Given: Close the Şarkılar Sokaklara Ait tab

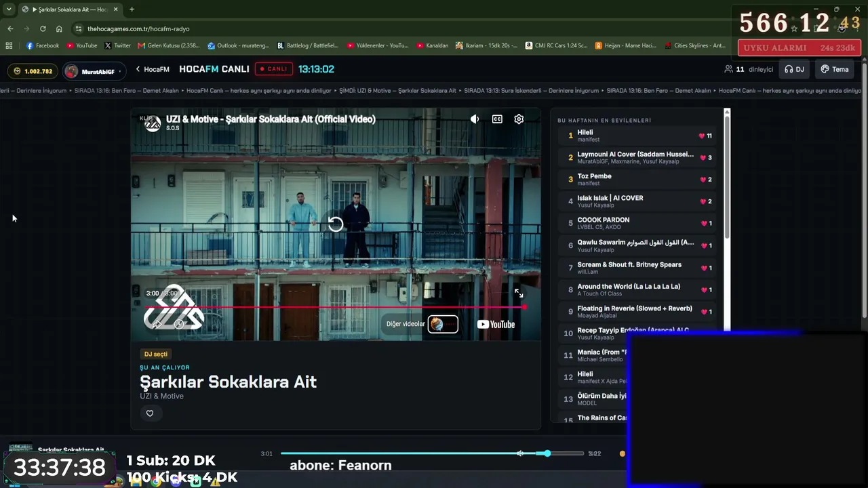Looking at the screenshot, I should pyautogui.click(x=115, y=9).
